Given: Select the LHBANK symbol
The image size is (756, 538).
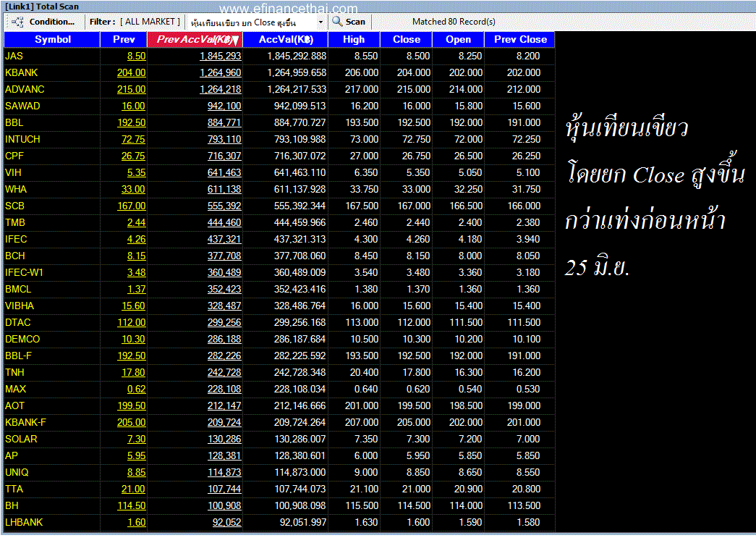Looking at the screenshot, I should (24, 522).
